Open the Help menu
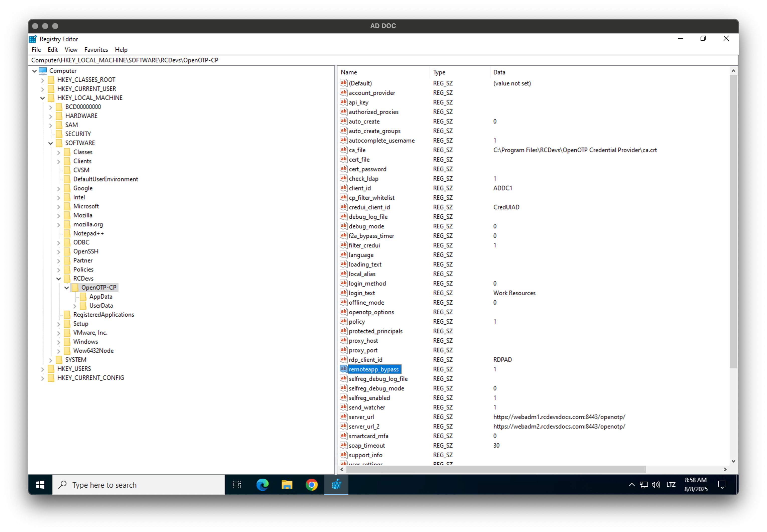Viewport: 767px width, 532px height. (x=121, y=50)
